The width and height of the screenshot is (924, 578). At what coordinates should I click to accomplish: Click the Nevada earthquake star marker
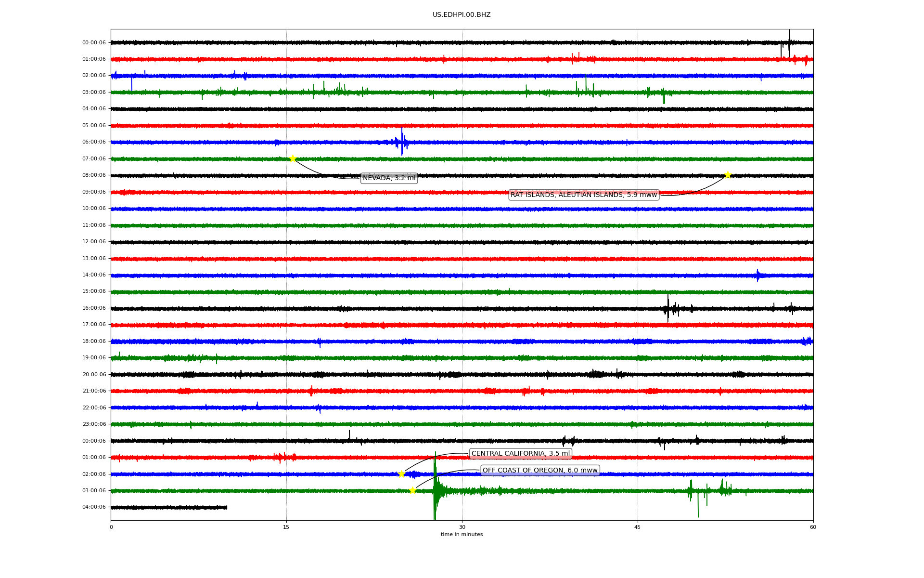click(x=293, y=158)
